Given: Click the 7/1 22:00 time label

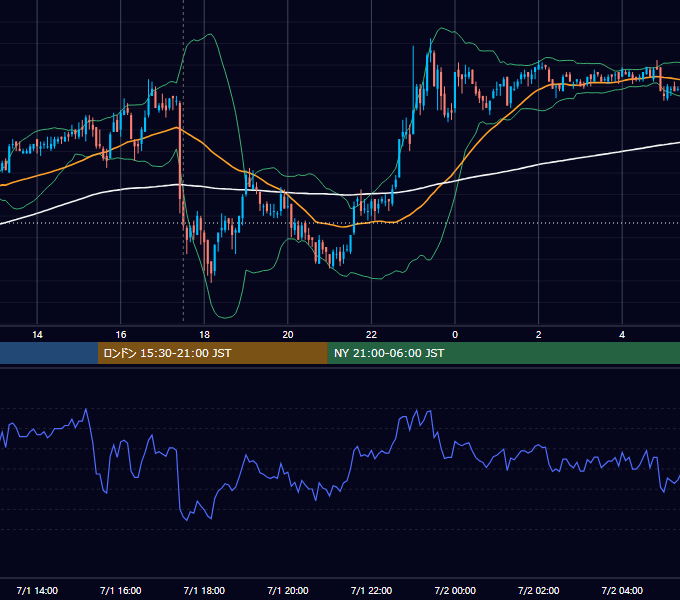Looking at the screenshot, I should click(x=371, y=590).
